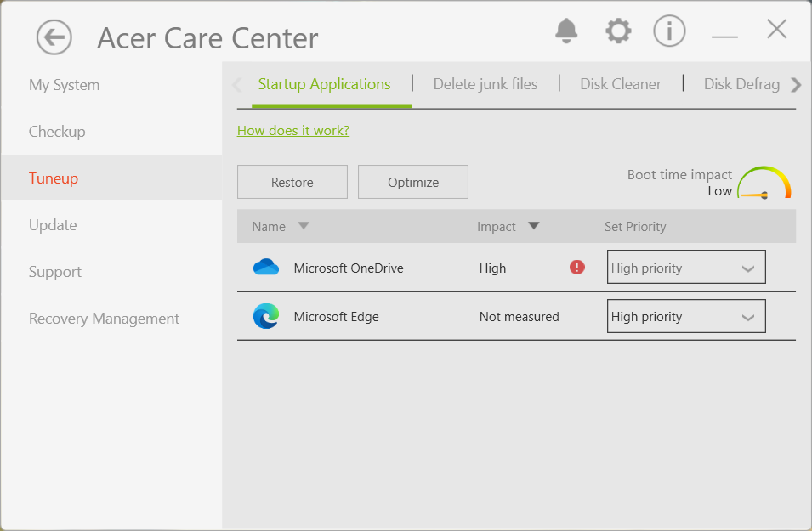Click the Not measured impact value
This screenshot has width=812, height=531.
[x=519, y=316]
